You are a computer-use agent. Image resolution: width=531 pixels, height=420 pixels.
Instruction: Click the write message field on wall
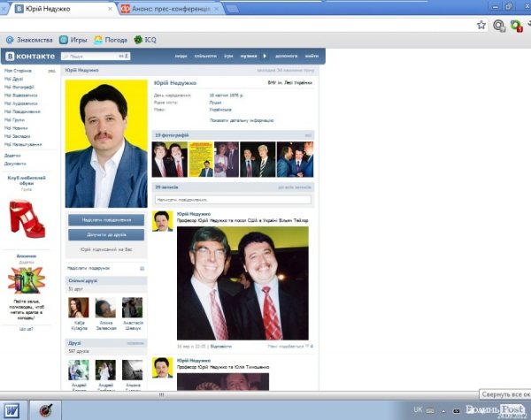[232, 200]
